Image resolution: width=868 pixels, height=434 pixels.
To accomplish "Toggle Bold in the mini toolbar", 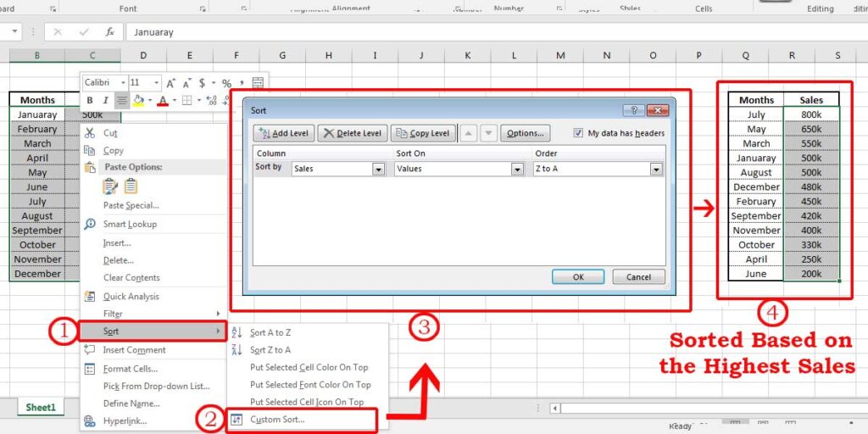I will coord(90,101).
